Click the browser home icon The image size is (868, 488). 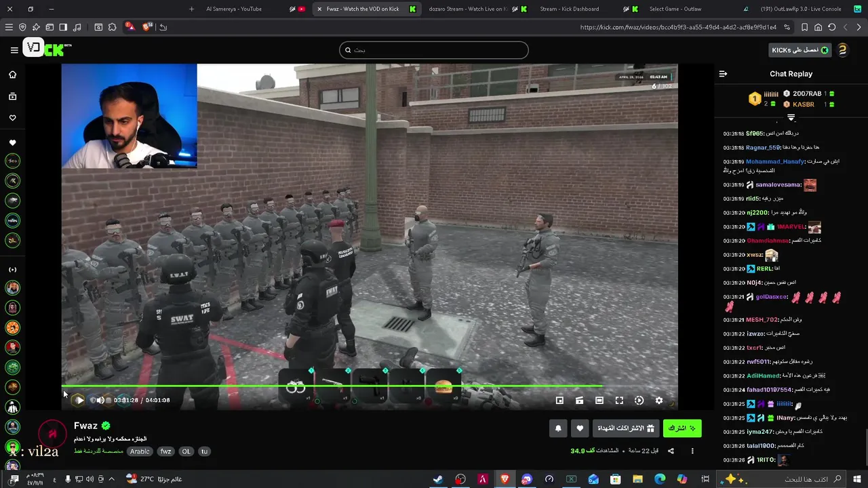point(818,27)
